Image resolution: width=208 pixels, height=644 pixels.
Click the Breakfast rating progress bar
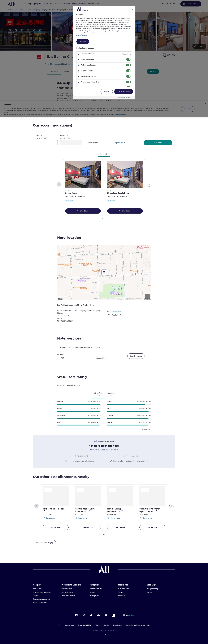click(129, 425)
